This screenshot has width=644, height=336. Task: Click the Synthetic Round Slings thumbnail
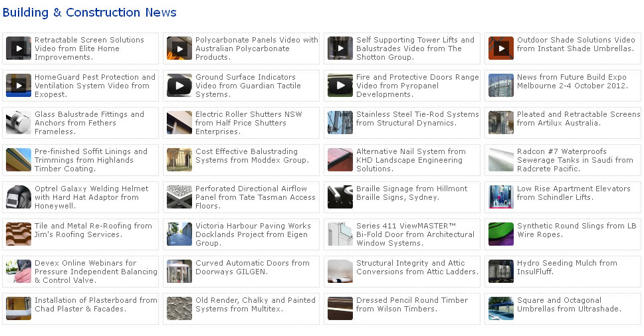501,234
